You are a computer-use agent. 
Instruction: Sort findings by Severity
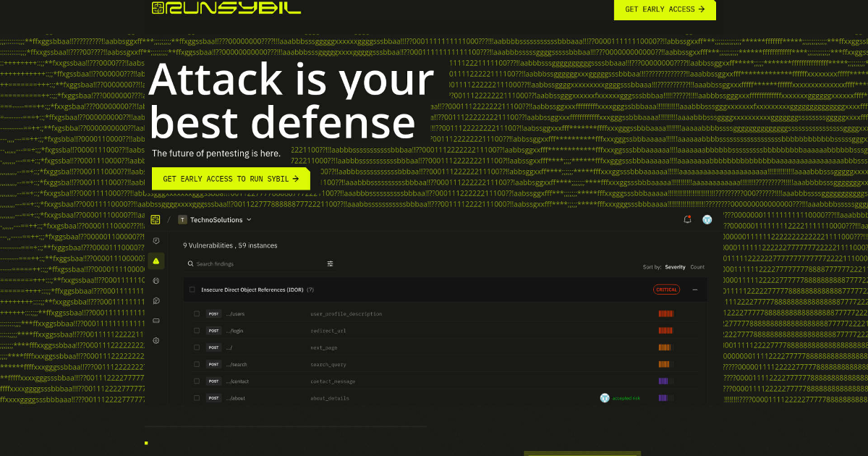click(675, 267)
